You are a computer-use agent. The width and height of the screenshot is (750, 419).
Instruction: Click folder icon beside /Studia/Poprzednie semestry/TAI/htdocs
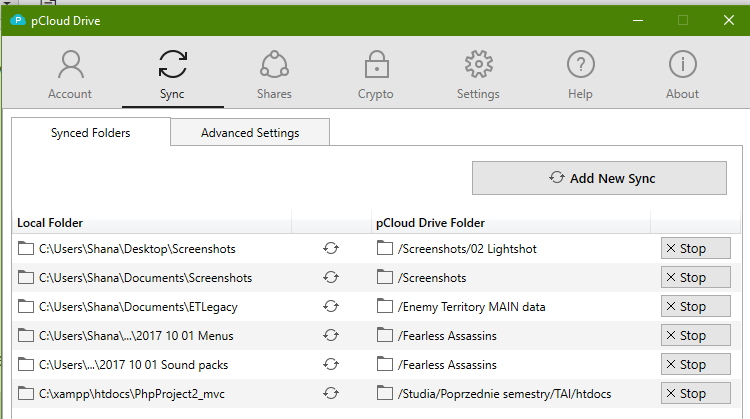point(385,393)
